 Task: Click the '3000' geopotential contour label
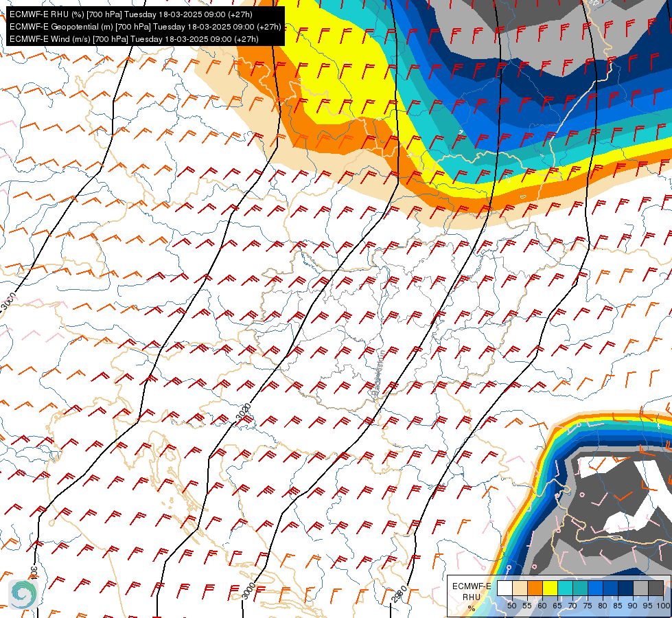248,591
